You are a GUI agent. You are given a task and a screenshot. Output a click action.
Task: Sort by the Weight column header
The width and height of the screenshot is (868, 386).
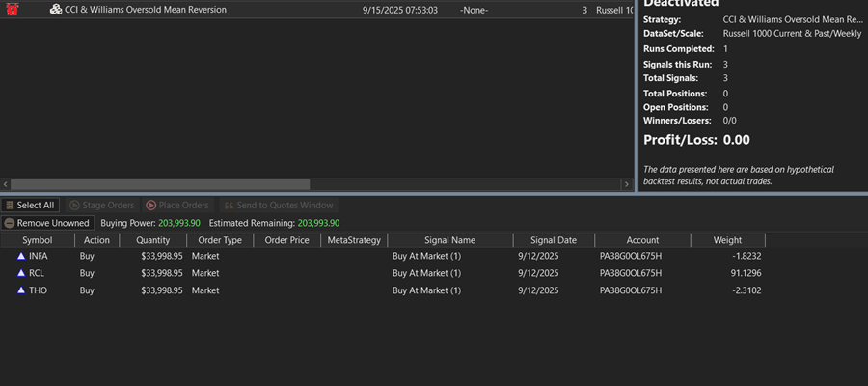pyautogui.click(x=727, y=240)
